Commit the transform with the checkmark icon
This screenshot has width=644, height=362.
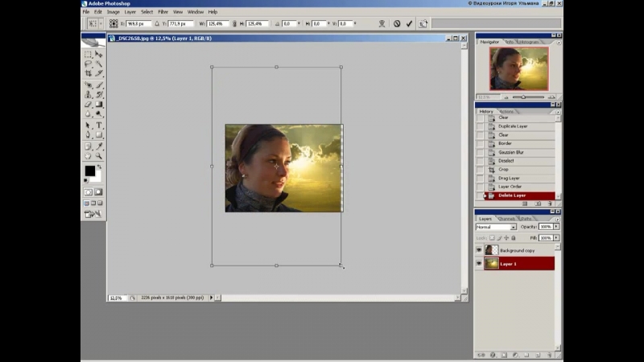click(410, 23)
